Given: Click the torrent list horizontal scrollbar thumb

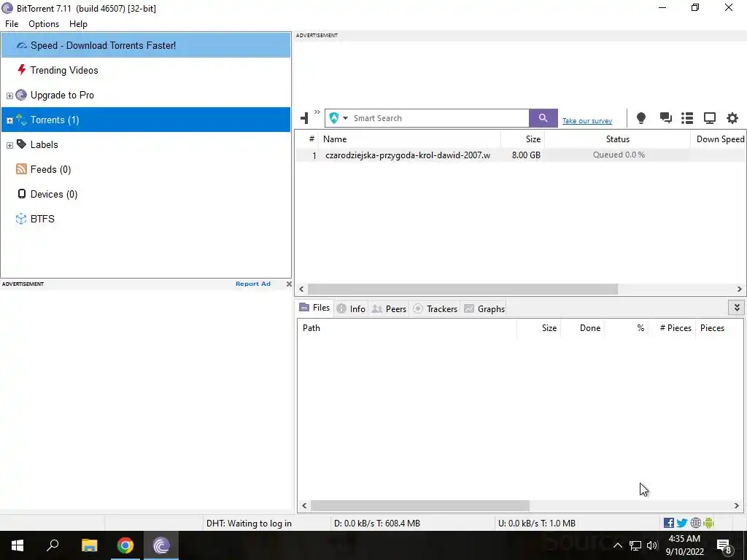Looking at the screenshot, I should point(462,289).
